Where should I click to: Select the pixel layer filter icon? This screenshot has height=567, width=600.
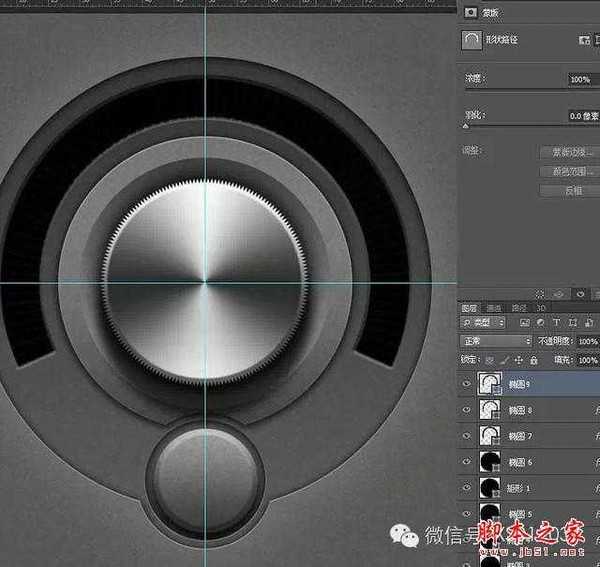click(526, 324)
